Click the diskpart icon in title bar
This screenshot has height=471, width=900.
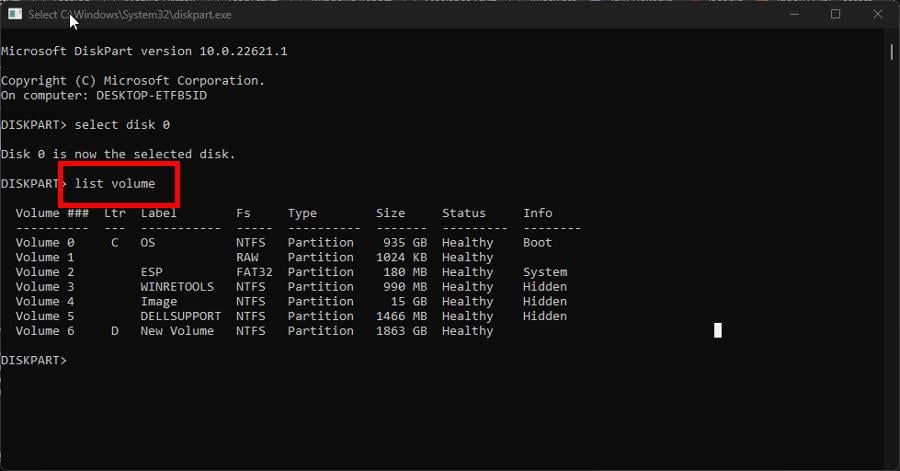click(14, 14)
